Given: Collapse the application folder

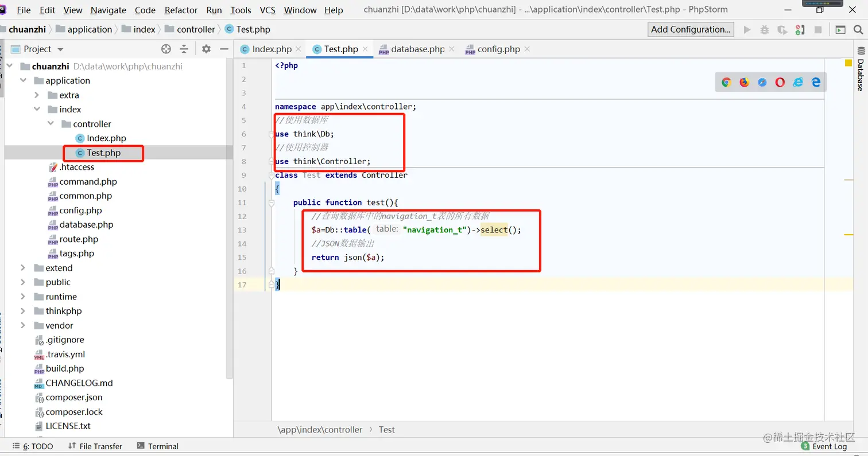Looking at the screenshot, I should coord(24,81).
